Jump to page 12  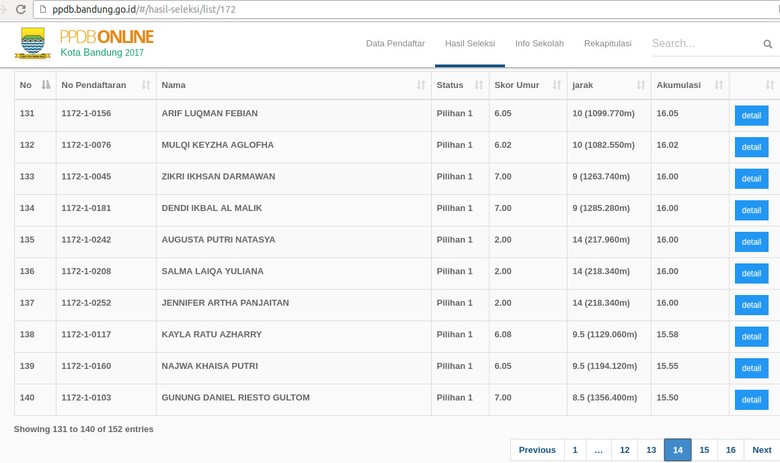pyautogui.click(x=625, y=450)
